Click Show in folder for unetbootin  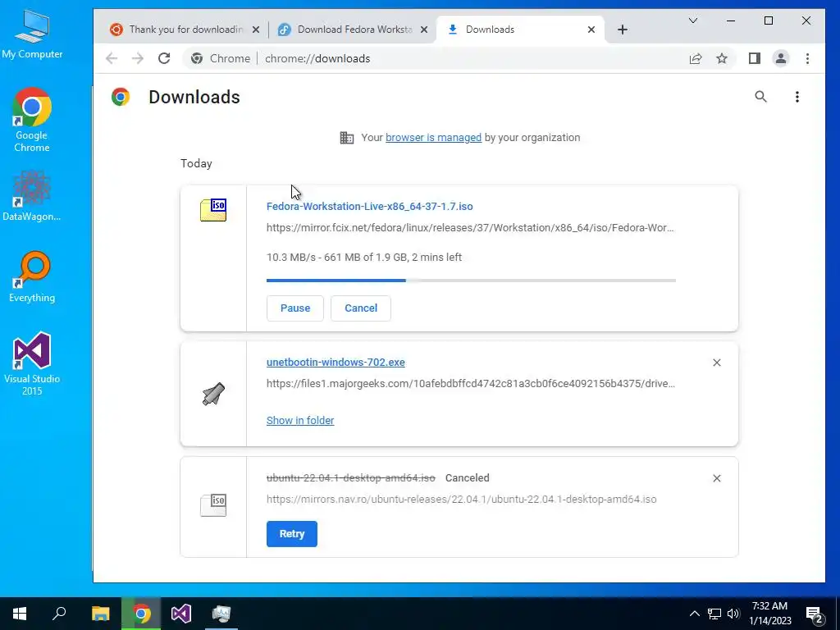(300, 421)
